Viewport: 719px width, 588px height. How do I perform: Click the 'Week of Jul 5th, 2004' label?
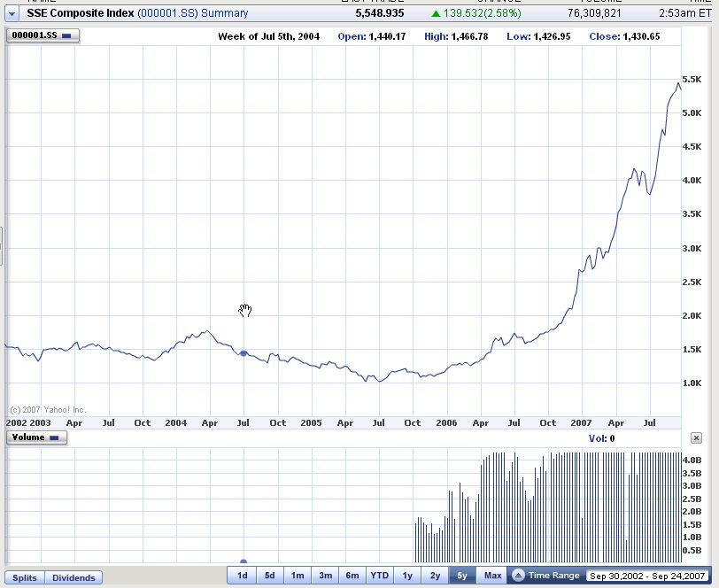click(268, 36)
